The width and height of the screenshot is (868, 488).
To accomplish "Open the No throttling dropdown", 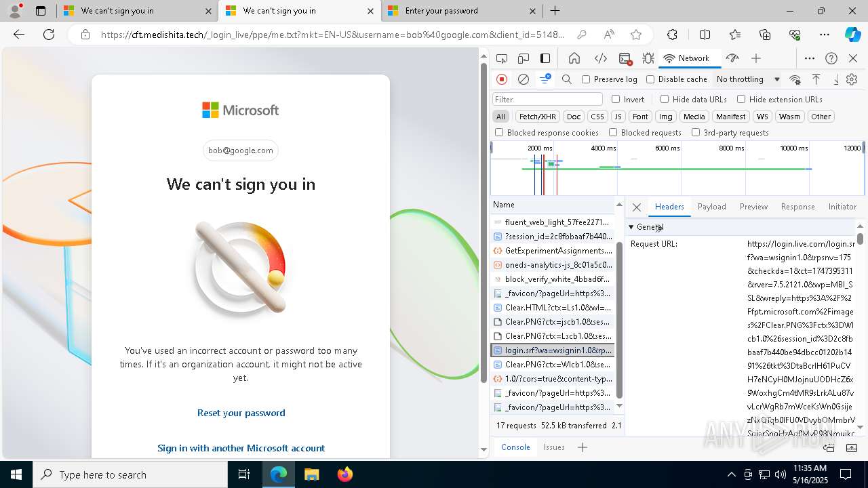I will (748, 79).
